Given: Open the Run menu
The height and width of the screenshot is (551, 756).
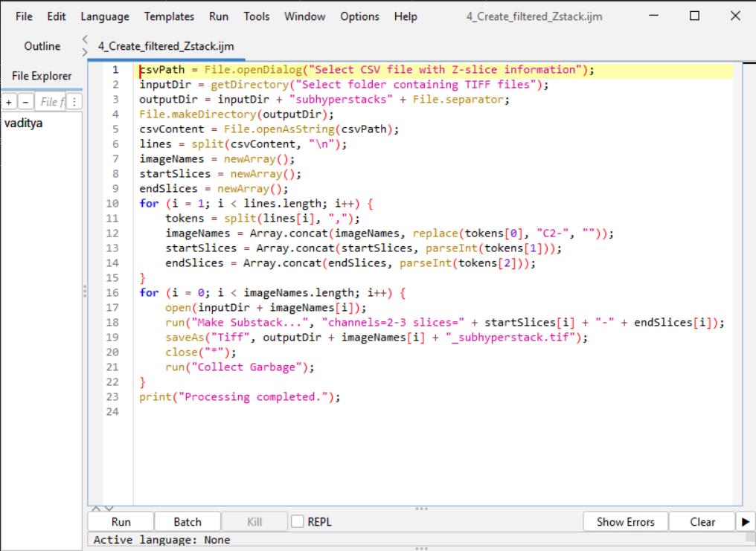Looking at the screenshot, I should coord(219,16).
